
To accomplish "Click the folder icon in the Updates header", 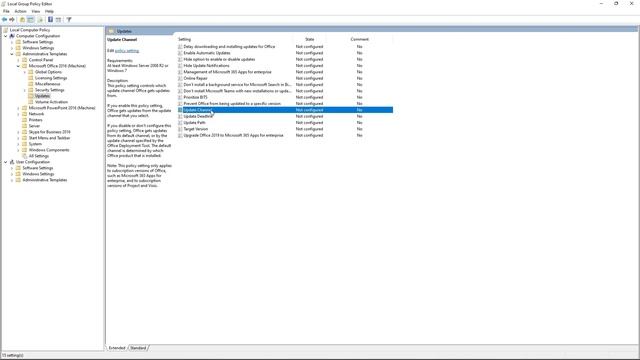I will pyautogui.click(x=111, y=31).
